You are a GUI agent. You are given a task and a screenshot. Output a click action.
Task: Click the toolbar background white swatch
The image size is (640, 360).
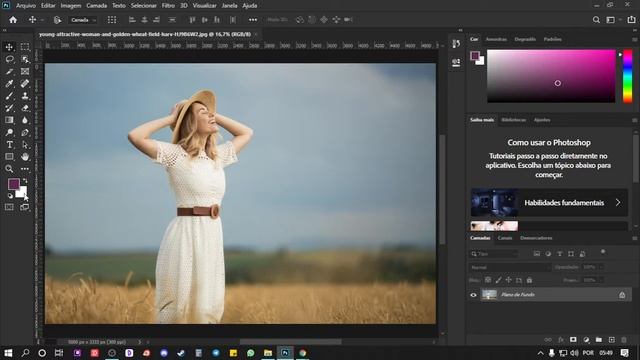(x=22, y=193)
